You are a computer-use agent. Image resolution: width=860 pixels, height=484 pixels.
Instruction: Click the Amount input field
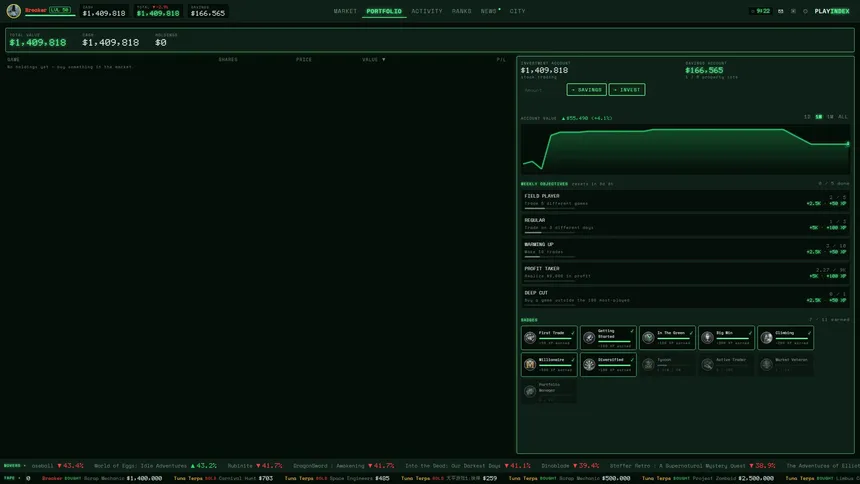542,90
